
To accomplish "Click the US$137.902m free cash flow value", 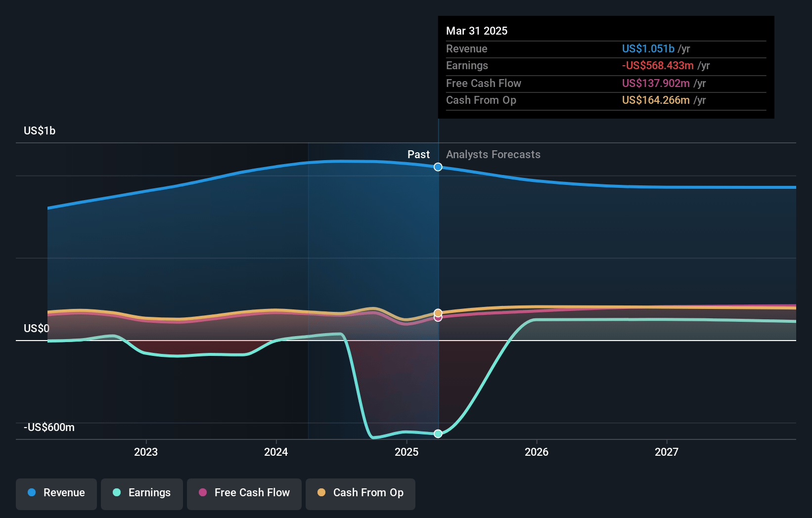I will click(656, 83).
